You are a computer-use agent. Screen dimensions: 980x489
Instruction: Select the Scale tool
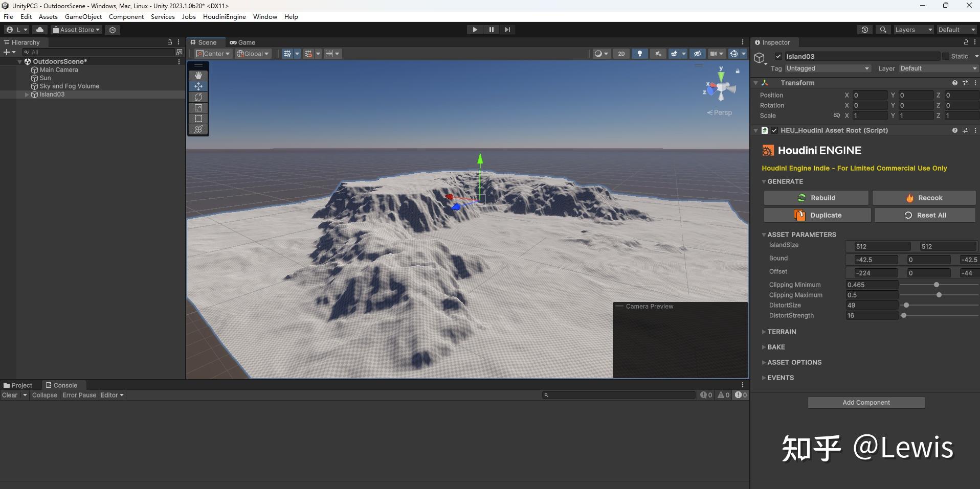pyautogui.click(x=198, y=108)
